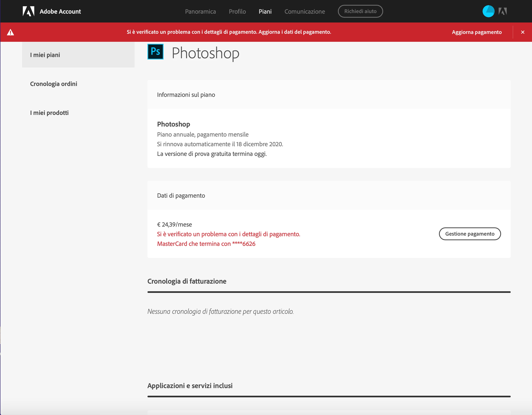The width and height of the screenshot is (532, 415).
Task: Click the Photoshop page heading
Action: pyautogui.click(x=205, y=53)
